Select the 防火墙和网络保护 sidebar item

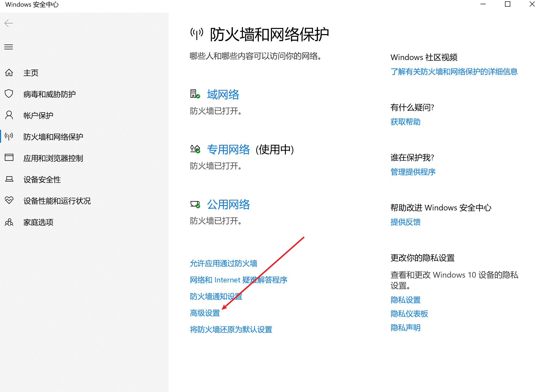53,137
